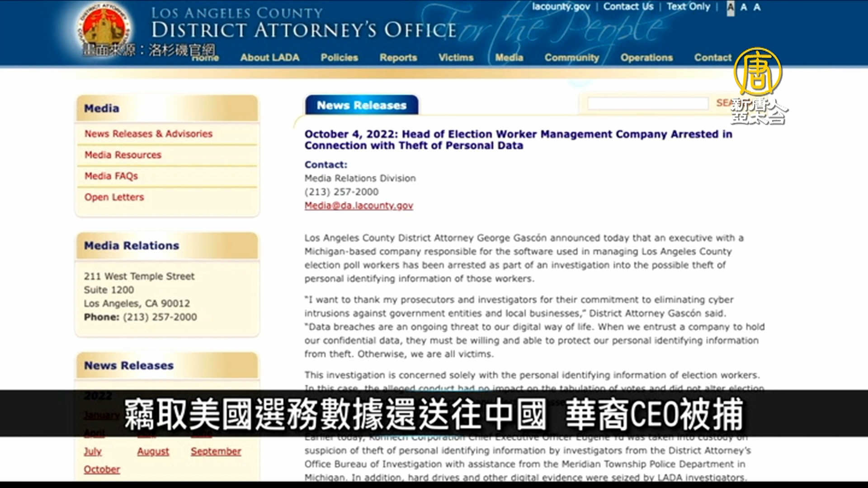Click in the search input field
Image resolution: width=868 pixels, height=488 pixels.
pyautogui.click(x=647, y=103)
